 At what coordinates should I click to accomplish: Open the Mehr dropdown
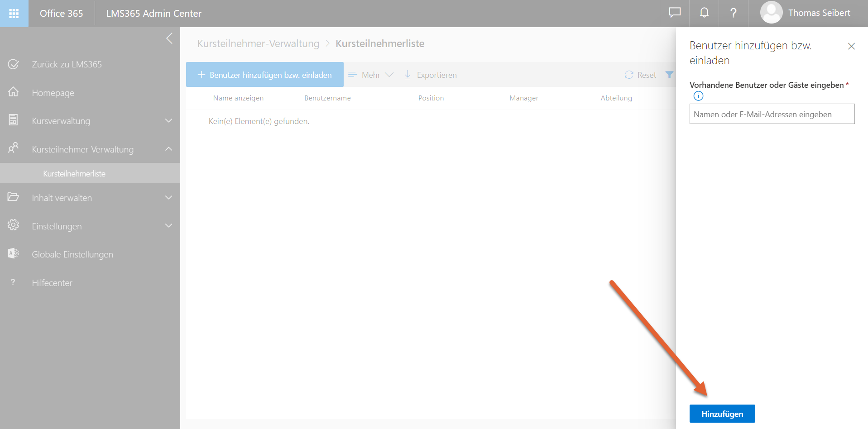click(x=371, y=75)
